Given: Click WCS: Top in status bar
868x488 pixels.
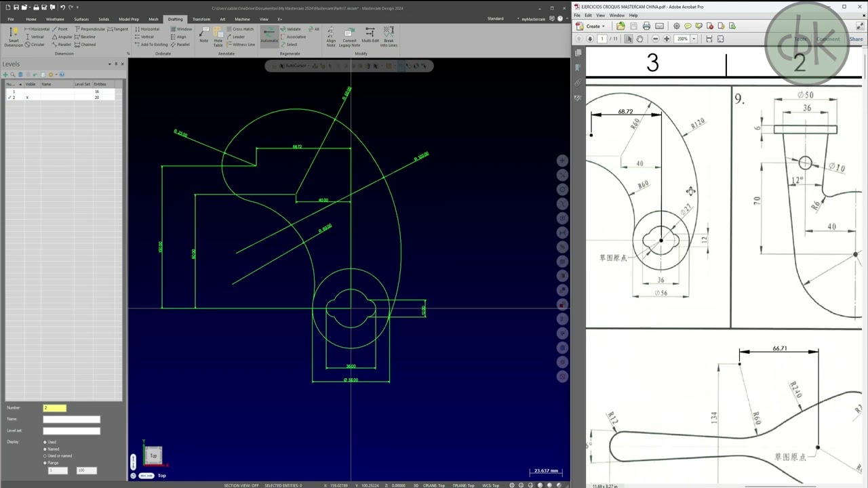Looking at the screenshot, I should [491, 485].
